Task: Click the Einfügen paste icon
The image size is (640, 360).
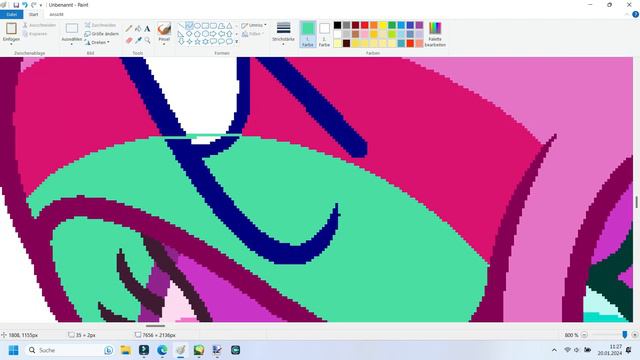Action: (11, 29)
